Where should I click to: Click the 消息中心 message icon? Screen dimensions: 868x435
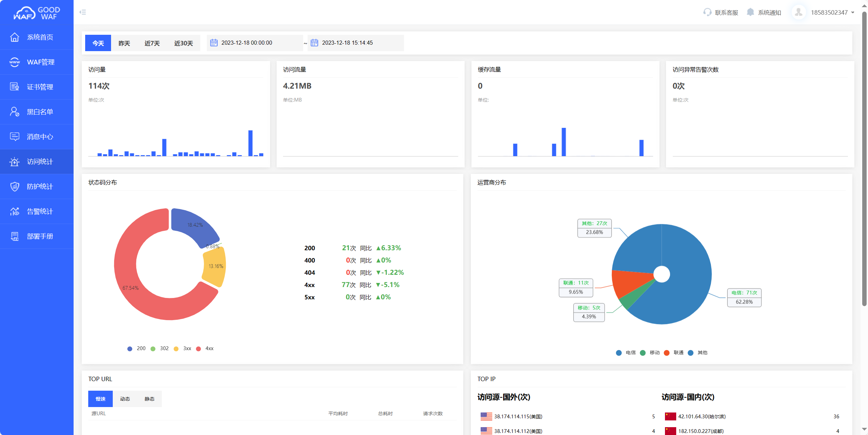(15, 137)
